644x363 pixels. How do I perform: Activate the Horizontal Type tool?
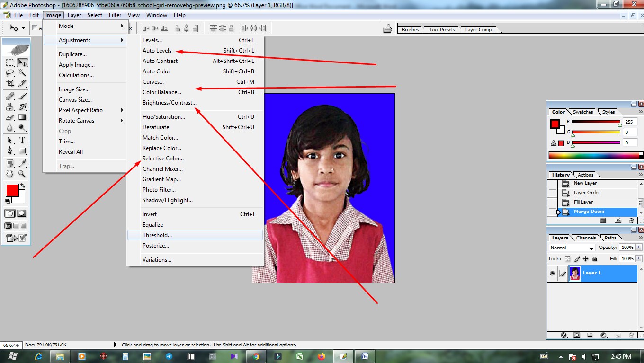22,140
